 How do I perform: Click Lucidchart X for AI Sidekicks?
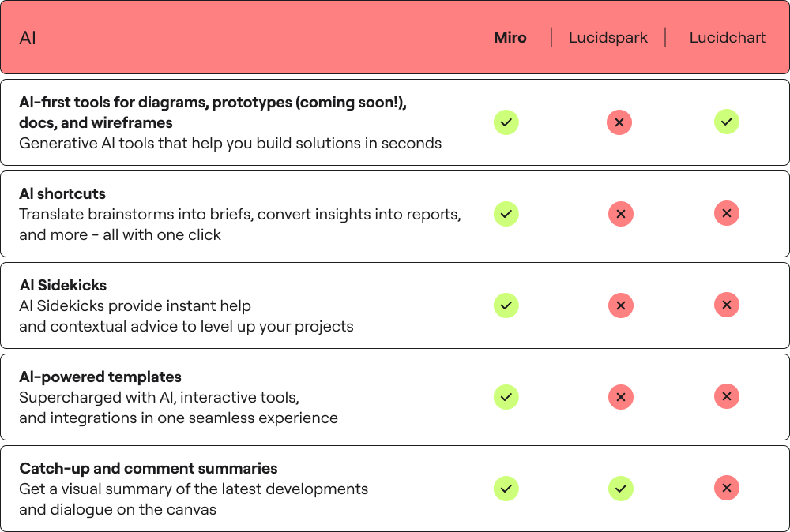pos(727,305)
